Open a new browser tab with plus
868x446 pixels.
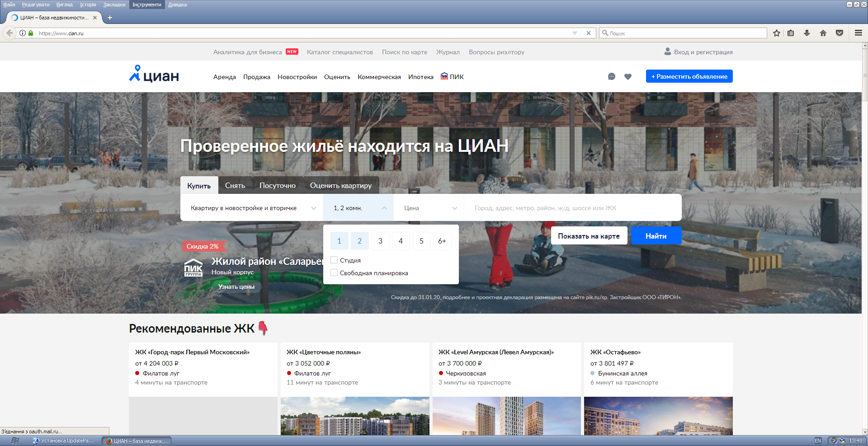[x=109, y=18]
